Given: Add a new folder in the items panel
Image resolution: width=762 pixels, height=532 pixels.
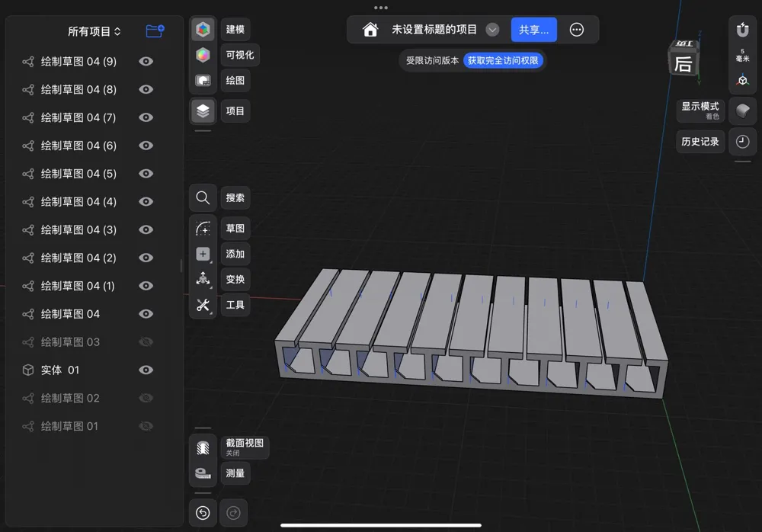Looking at the screenshot, I should point(155,31).
